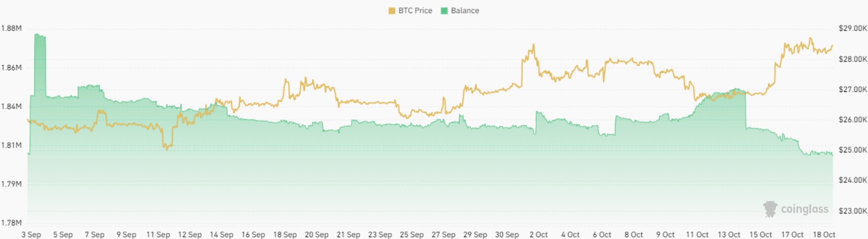Toggle the BTC Price legend label
This screenshot has width=868, height=239.
415,11
